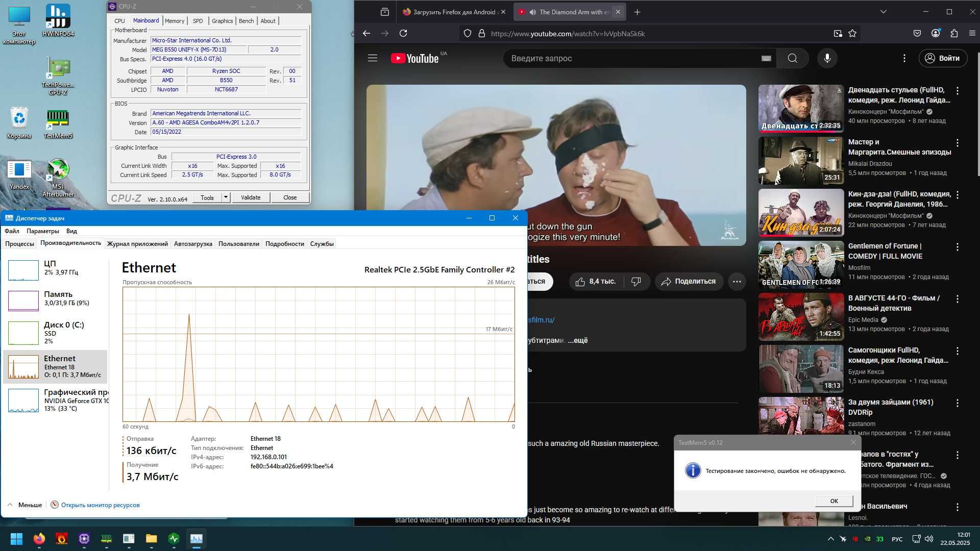Select 'Диск 0 (C:)' performance item
This screenshot has width=980, height=551.
pos(55,333)
